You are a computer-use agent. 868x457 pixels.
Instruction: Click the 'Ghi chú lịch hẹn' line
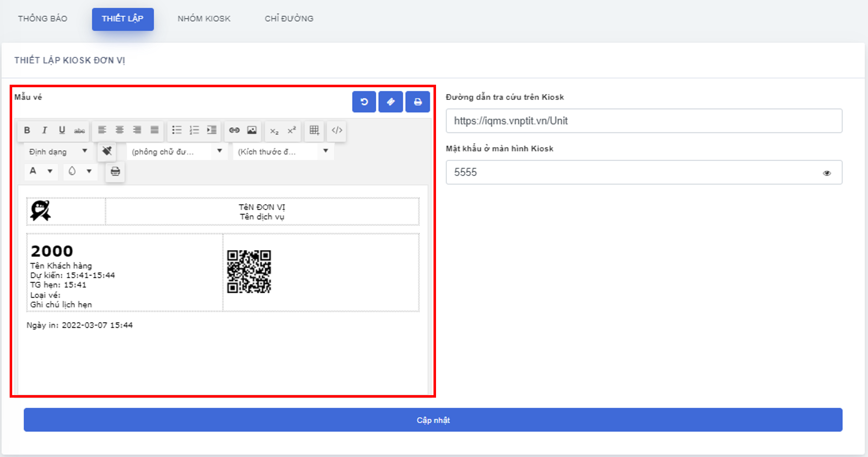point(61,305)
